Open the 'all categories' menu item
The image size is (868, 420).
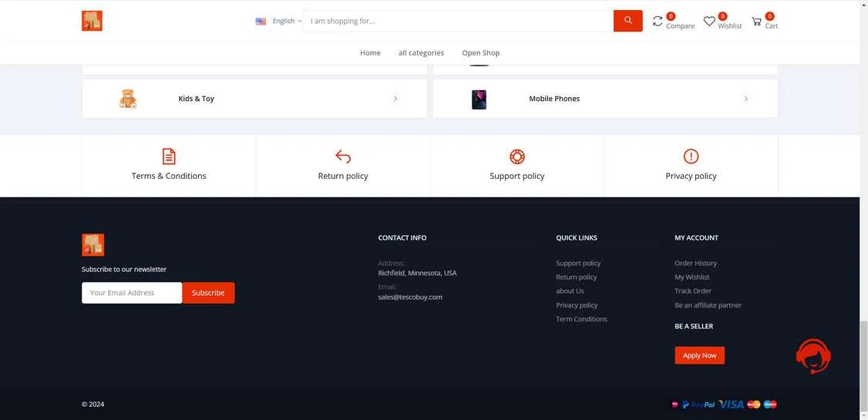click(421, 53)
